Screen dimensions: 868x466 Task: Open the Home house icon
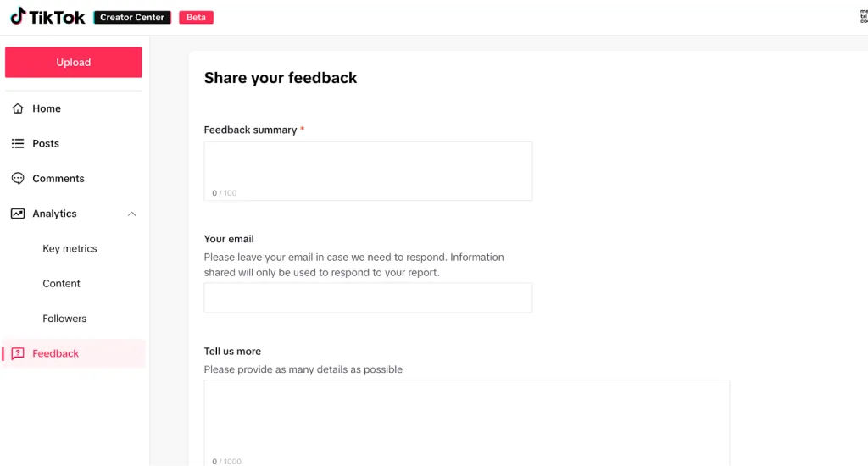[x=18, y=108]
